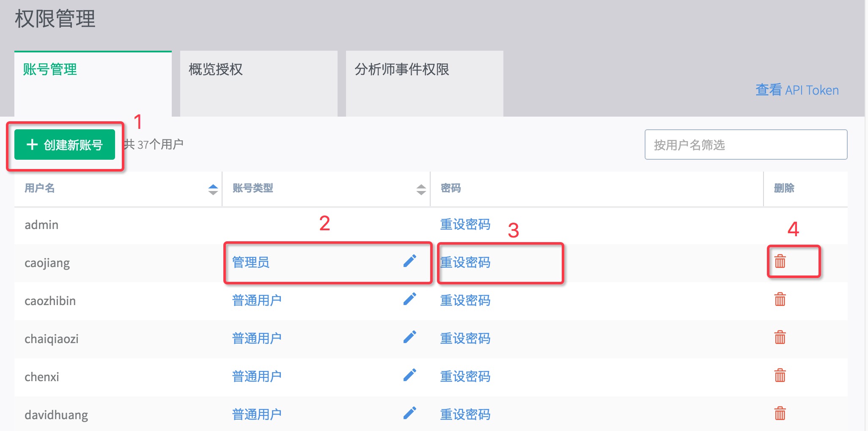Viewport: 868px width, 431px height.
Task: Click 重设密码 for admin
Action: coord(465,224)
